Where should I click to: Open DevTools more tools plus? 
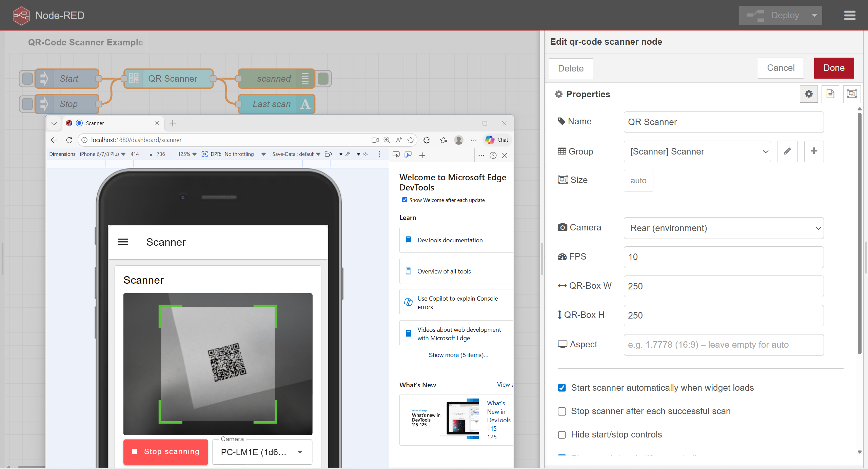point(422,155)
